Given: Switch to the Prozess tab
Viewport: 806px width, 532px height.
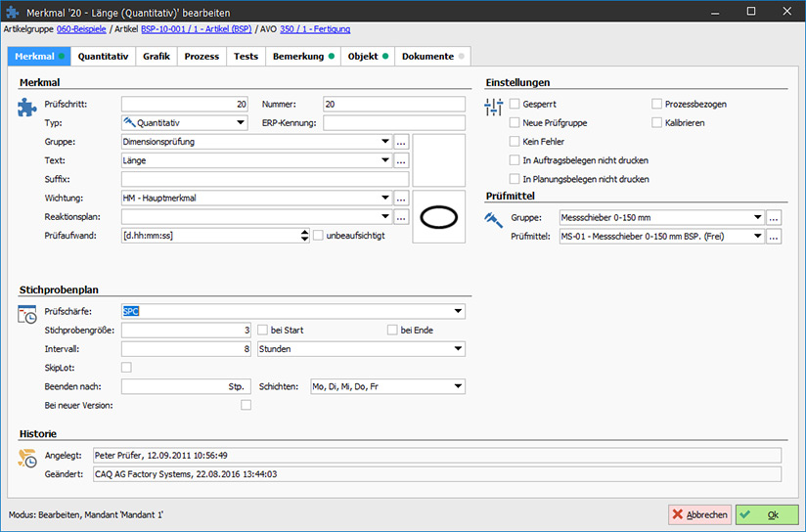Looking at the screenshot, I should (201, 56).
